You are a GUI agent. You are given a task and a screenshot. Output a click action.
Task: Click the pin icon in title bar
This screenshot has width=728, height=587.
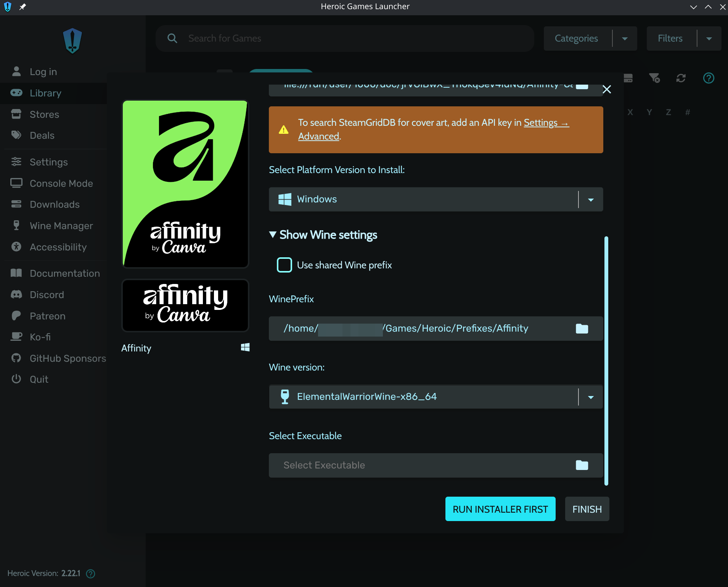[x=22, y=6]
